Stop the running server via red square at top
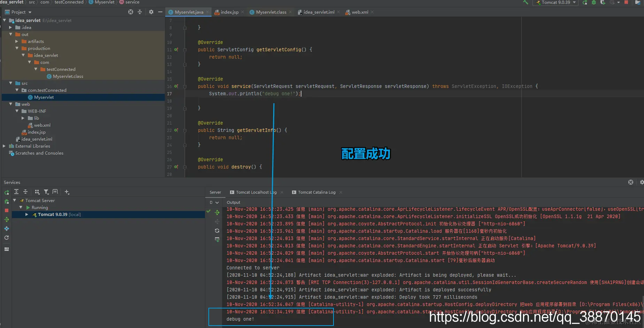Viewport: 644px width, 328px height. [x=626, y=2]
